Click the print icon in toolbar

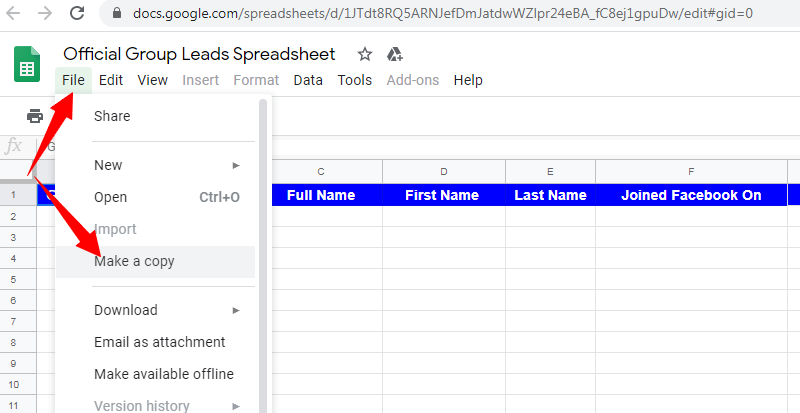click(35, 116)
